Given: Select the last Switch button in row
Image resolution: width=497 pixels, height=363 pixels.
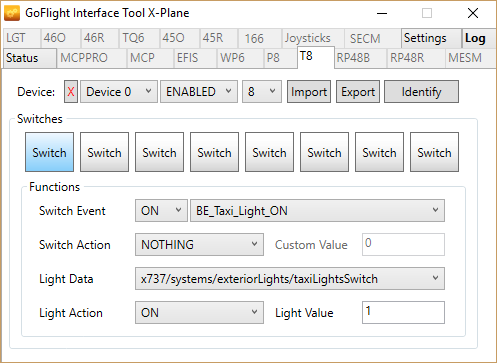Looking at the screenshot, I should 434,152.
